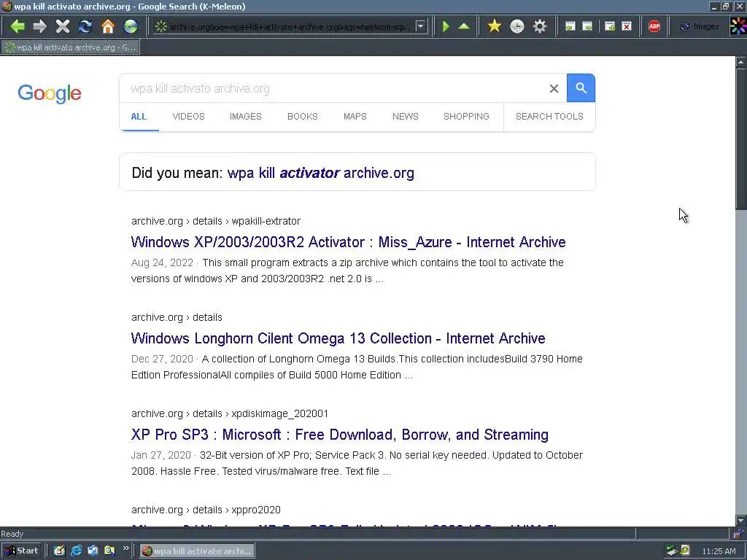Open 'Windows Longhorn Cilent Omega 13 Collection' result

pos(338,338)
